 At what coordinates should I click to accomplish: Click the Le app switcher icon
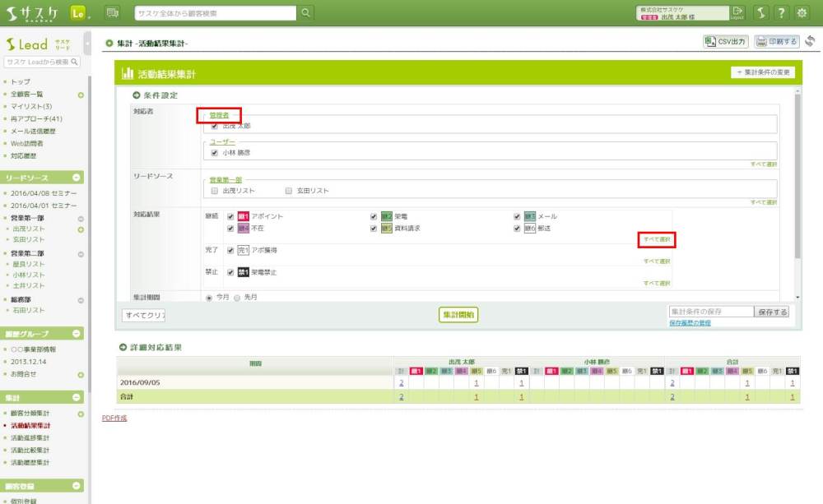tap(78, 13)
